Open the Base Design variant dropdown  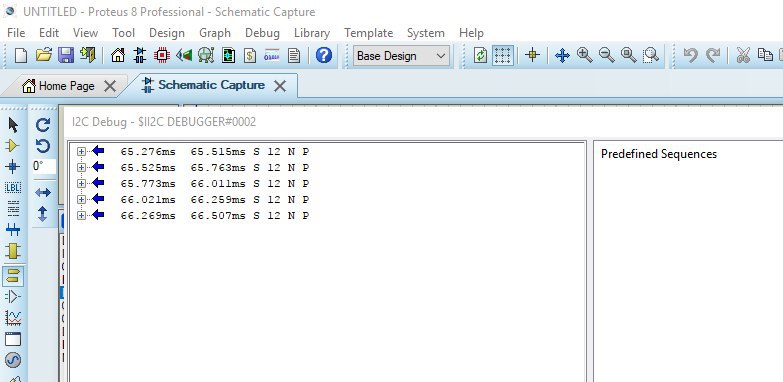401,55
